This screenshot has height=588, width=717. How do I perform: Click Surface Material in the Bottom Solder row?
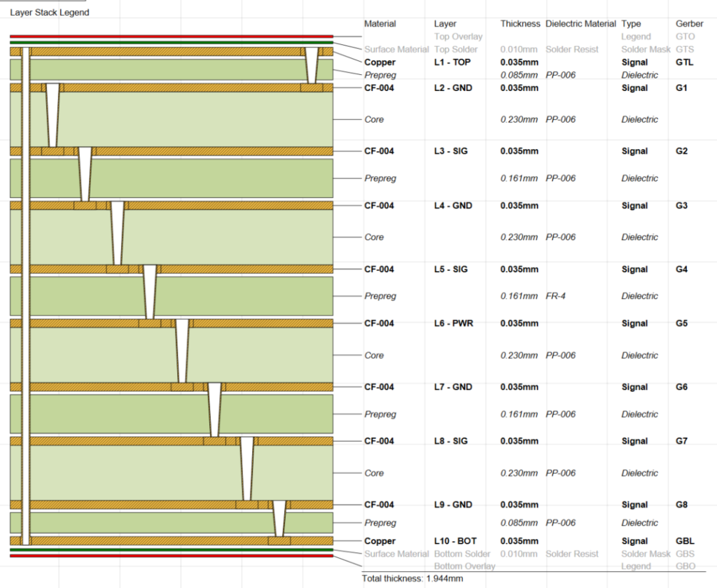click(x=396, y=554)
